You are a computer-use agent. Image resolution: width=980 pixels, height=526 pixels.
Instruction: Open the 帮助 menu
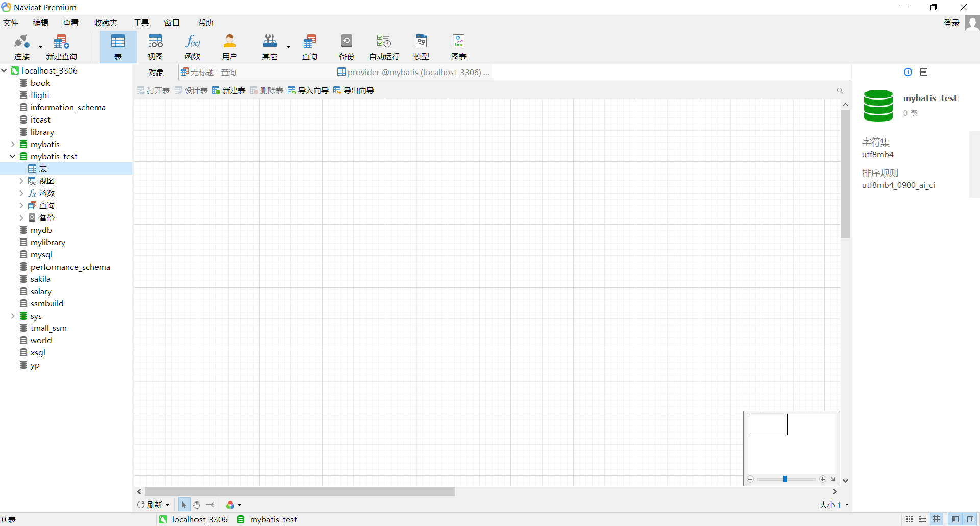click(x=206, y=23)
